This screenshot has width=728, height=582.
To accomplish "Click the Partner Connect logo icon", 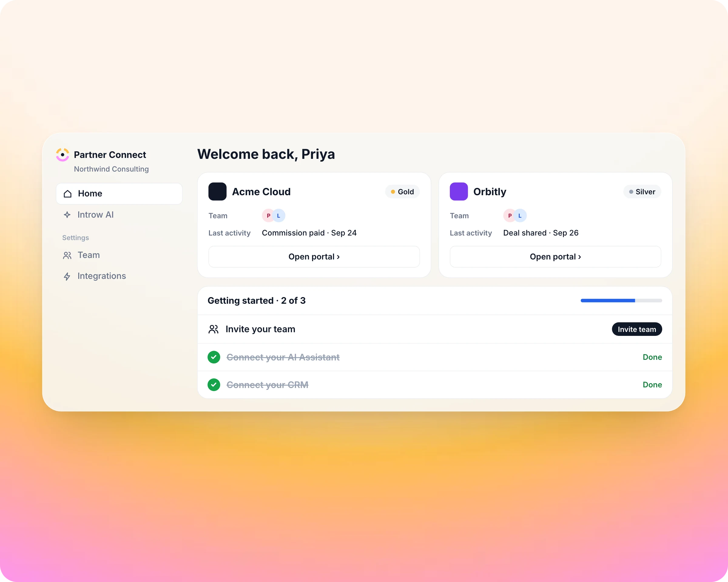I will pyautogui.click(x=62, y=155).
